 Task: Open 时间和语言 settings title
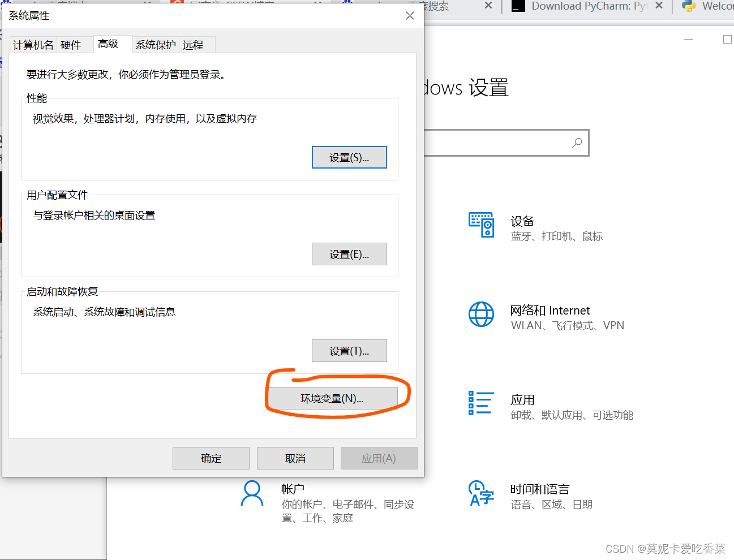click(x=540, y=489)
